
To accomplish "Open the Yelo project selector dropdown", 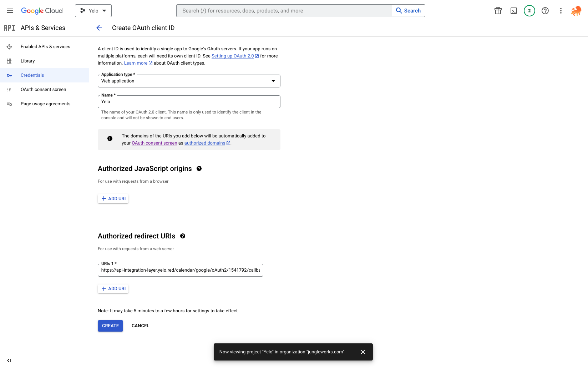I will pyautogui.click(x=93, y=11).
